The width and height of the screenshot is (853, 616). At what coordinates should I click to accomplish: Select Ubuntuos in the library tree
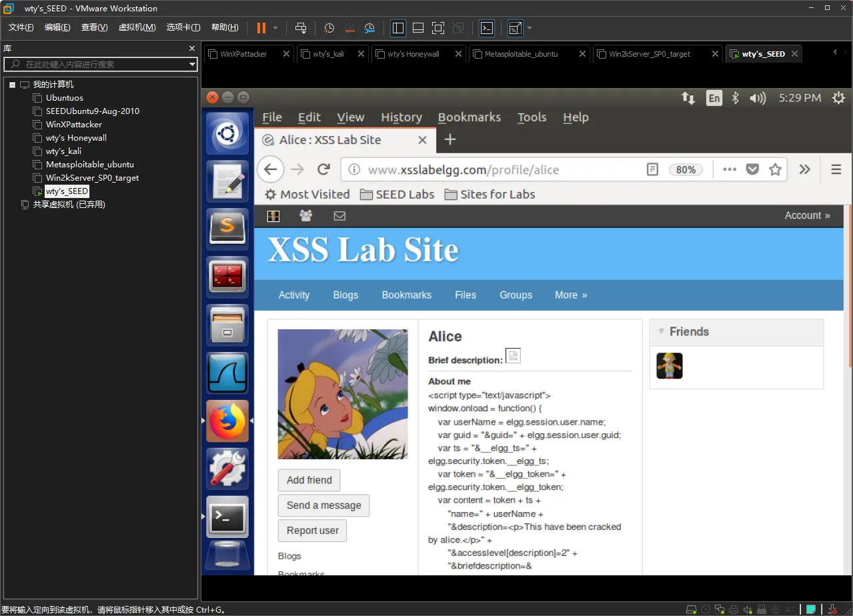click(x=65, y=98)
